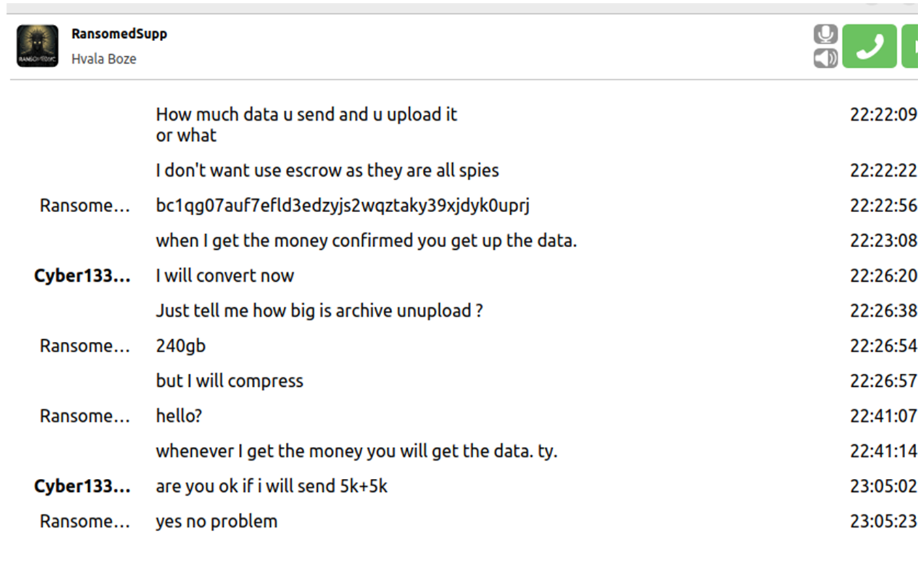
Task: Click the 'Just tell me how big is archive' message
Action: (x=319, y=311)
